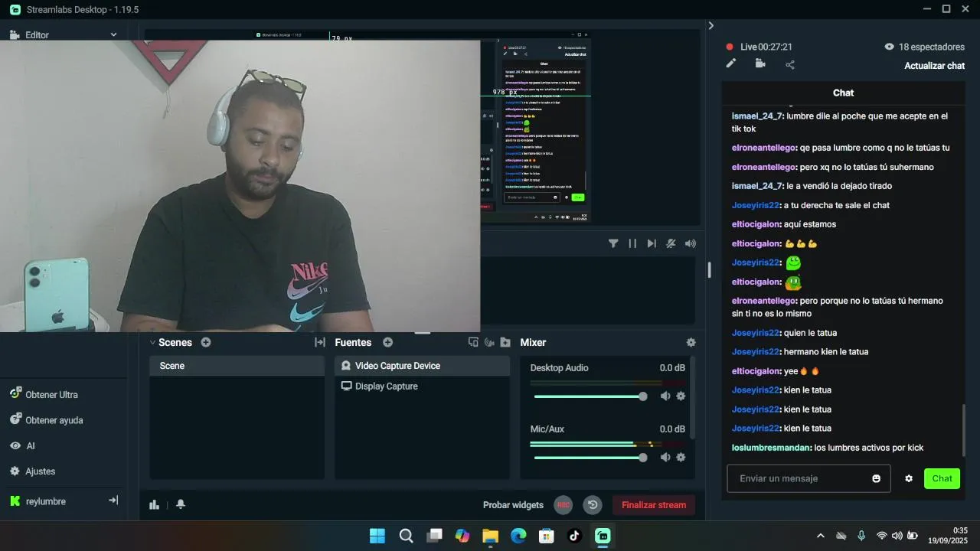Open TikTok from the taskbar
Image resolution: width=980 pixels, height=551 pixels.
tap(575, 536)
